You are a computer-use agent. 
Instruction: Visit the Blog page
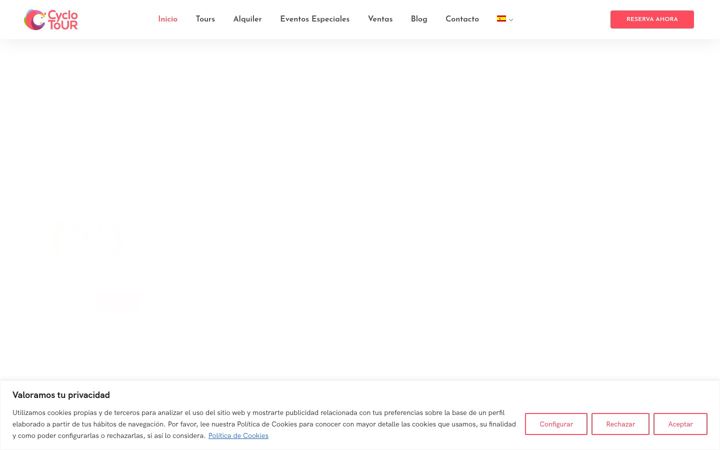[419, 19]
